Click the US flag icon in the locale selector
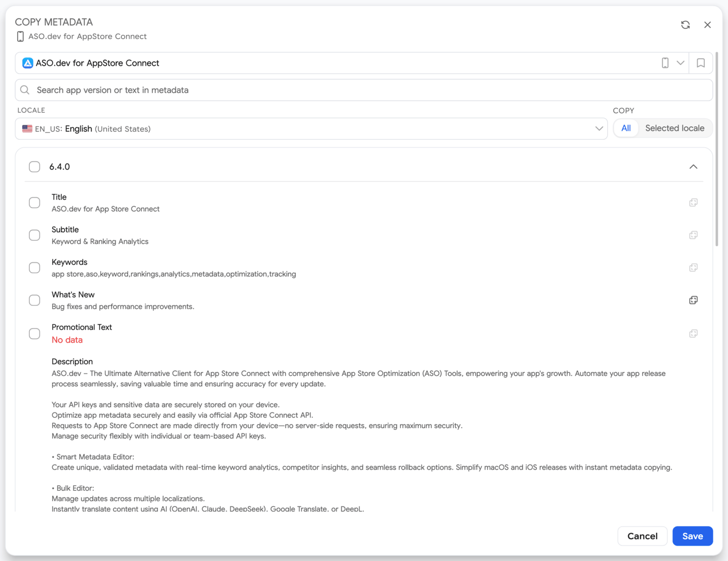728x561 pixels. (27, 129)
